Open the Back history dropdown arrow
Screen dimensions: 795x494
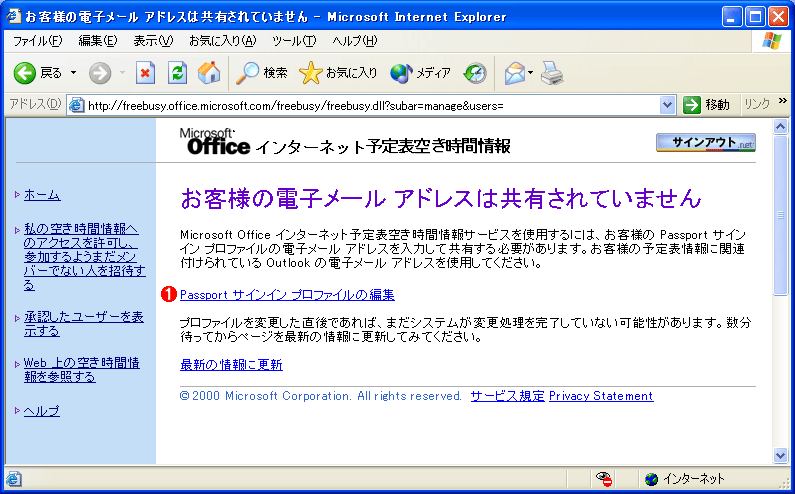74,73
